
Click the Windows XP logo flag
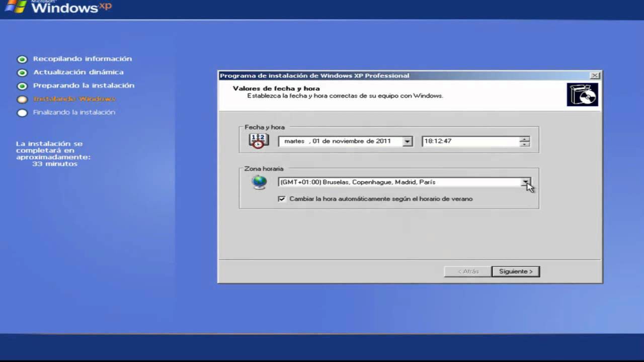tap(16, 7)
